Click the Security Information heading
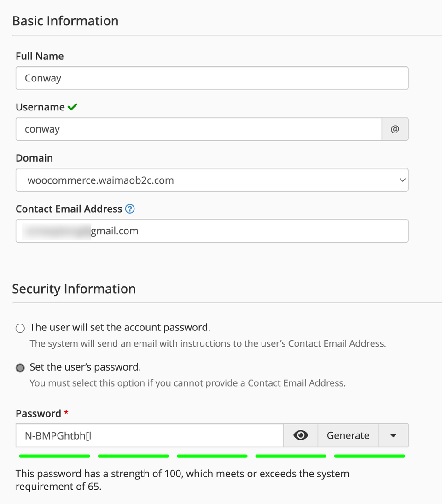 click(x=74, y=289)
